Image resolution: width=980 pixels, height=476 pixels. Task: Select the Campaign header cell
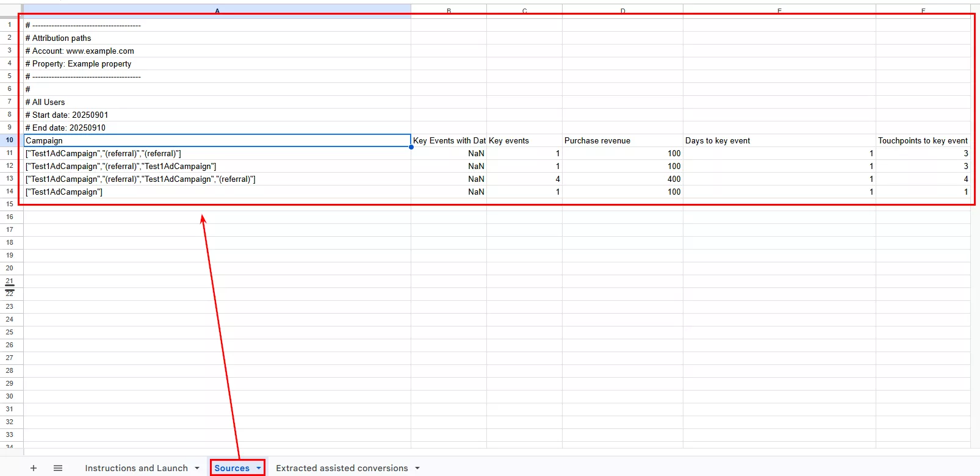pyautogui.click(x=217, y=140)
